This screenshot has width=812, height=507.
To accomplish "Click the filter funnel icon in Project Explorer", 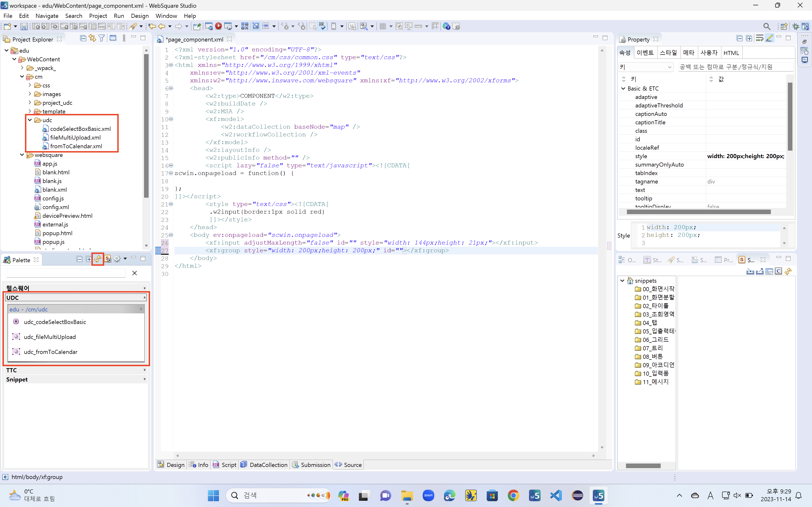I will 101,38.
